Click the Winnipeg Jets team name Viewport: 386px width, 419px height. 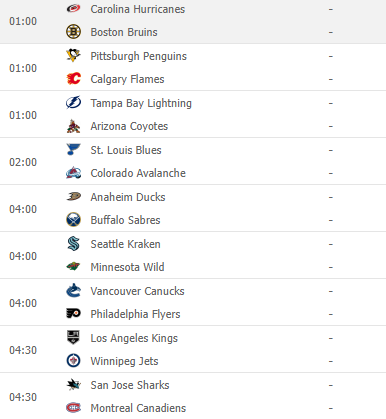(124, 361)
